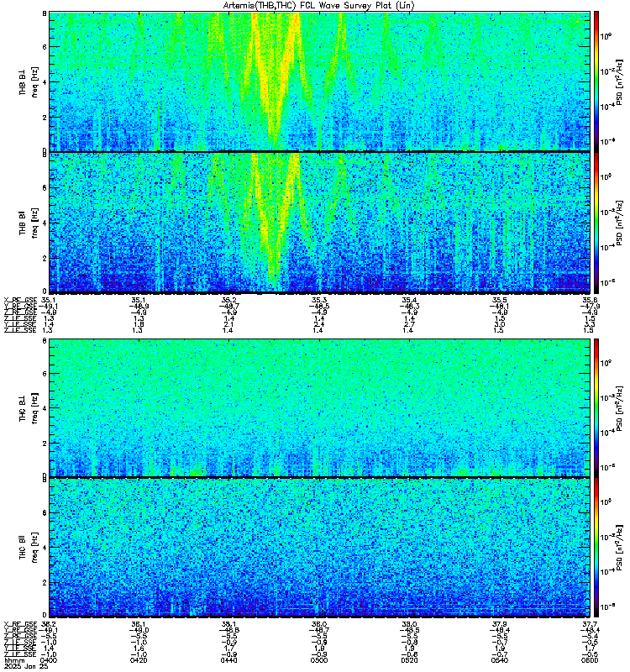Click the color bar beside the THB B⊥ panel
Viewport: 630px width, 672px height.
tap(596, 81)
